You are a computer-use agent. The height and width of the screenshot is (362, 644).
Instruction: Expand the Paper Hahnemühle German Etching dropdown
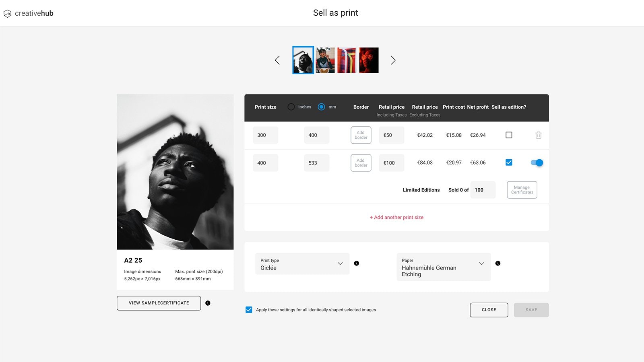443,267
